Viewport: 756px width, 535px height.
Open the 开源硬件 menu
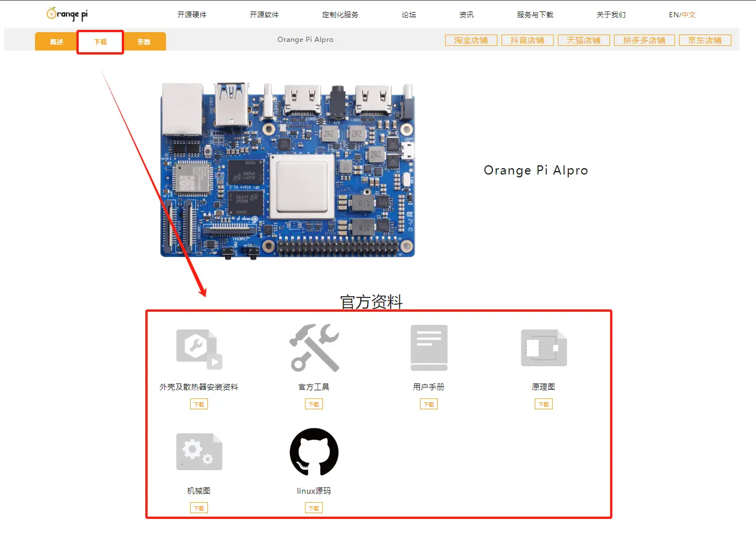pyautogui.click(x=192, y=15)
